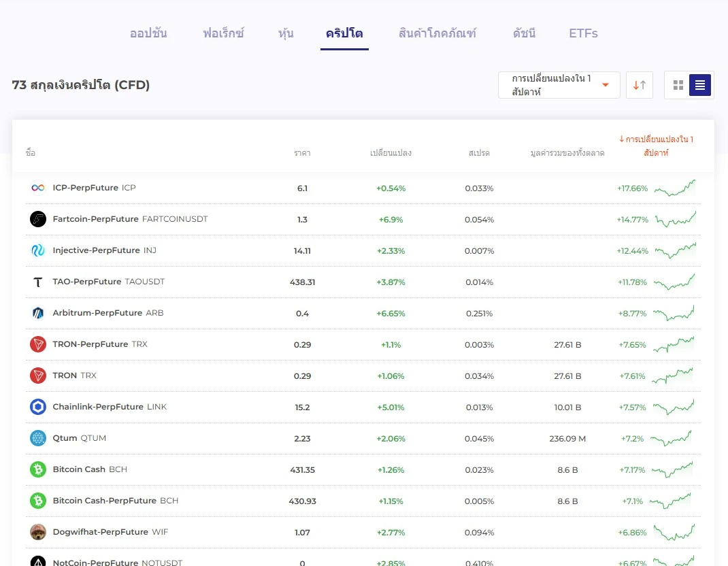Open the หุ้น tab
Screen dimensions: 728x566
(x=286, y=33)
